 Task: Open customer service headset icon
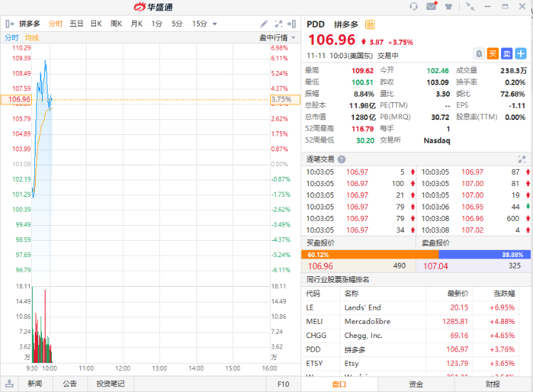[x=414, y=6]
